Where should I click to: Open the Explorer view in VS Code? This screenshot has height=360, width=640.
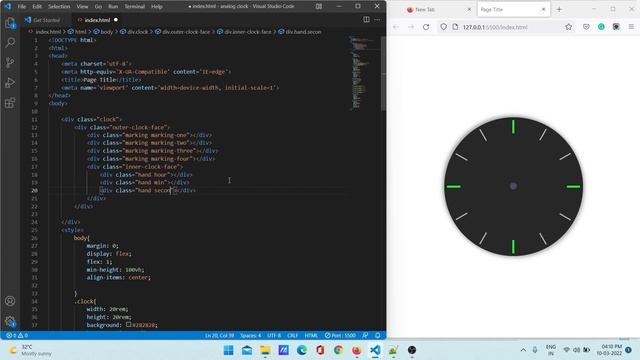[10, 23]
